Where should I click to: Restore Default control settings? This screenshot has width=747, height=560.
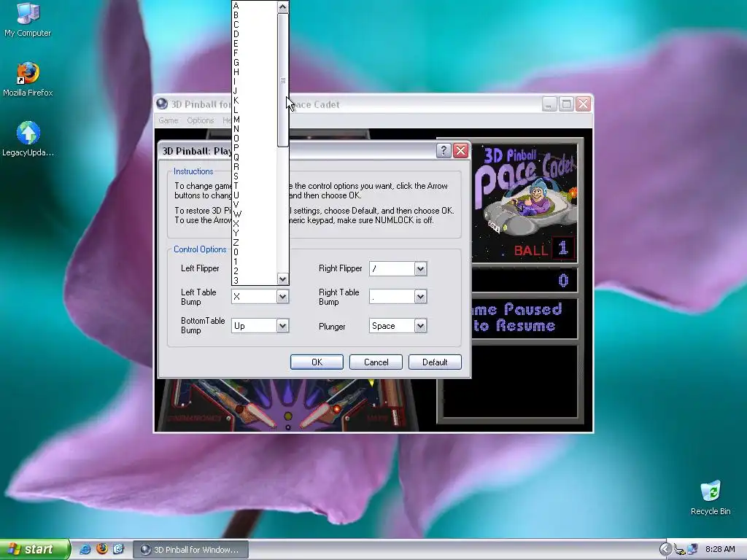coord(435,362)
